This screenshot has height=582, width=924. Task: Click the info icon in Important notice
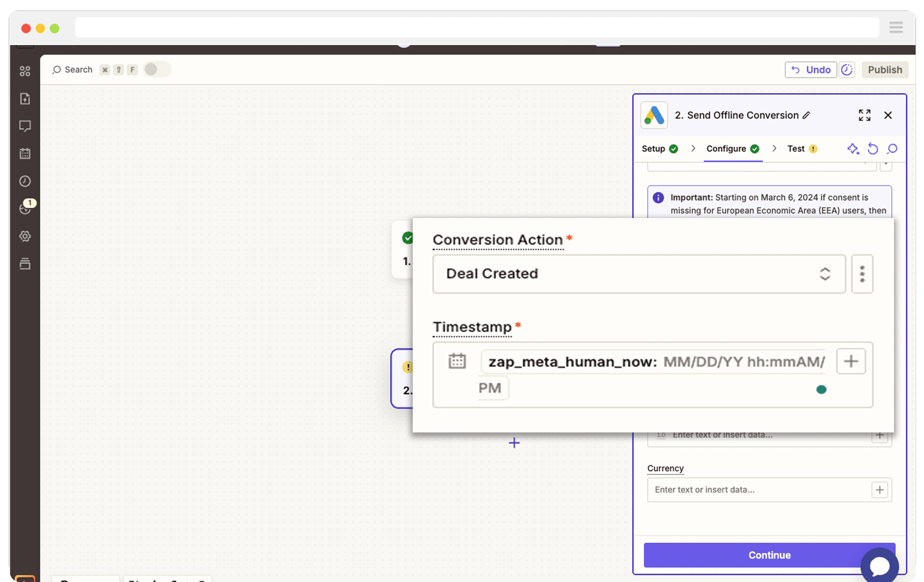point(658,198)
